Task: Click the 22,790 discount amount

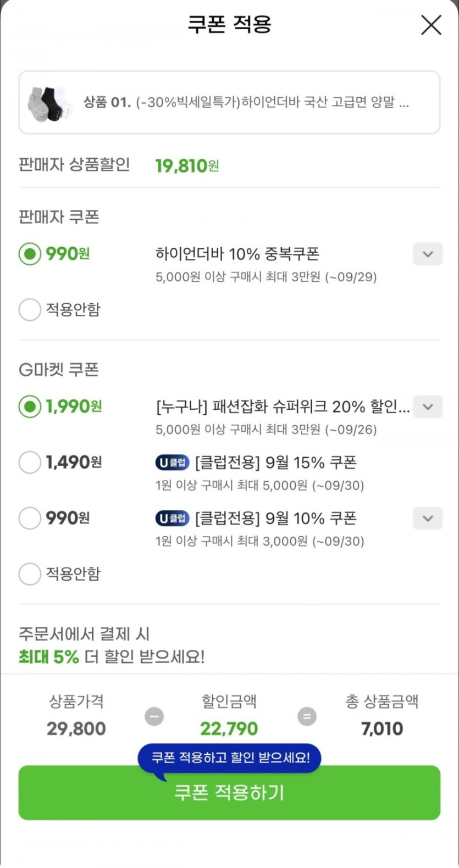Action: point(229,729)
